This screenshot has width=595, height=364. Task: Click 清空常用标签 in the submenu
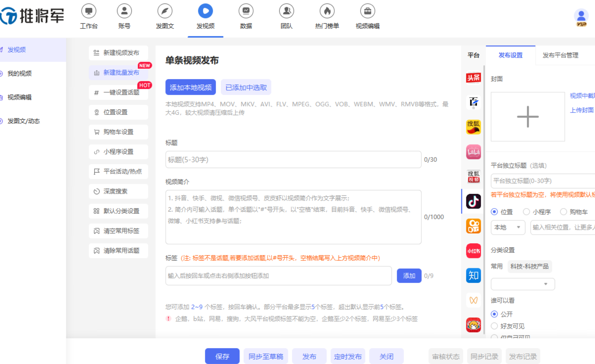tap(118, 231)
